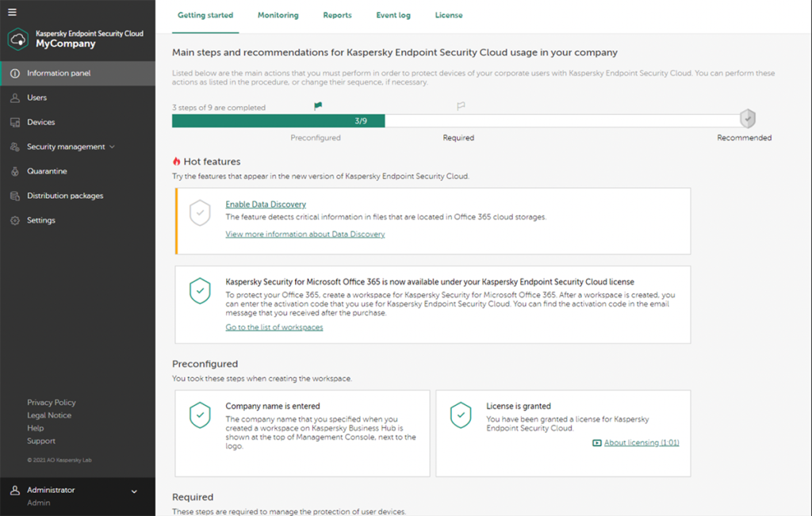Viewport: 812px width, 516px height.
Task: View more information about Data Discovery
Action: click(x=305, y=235)
